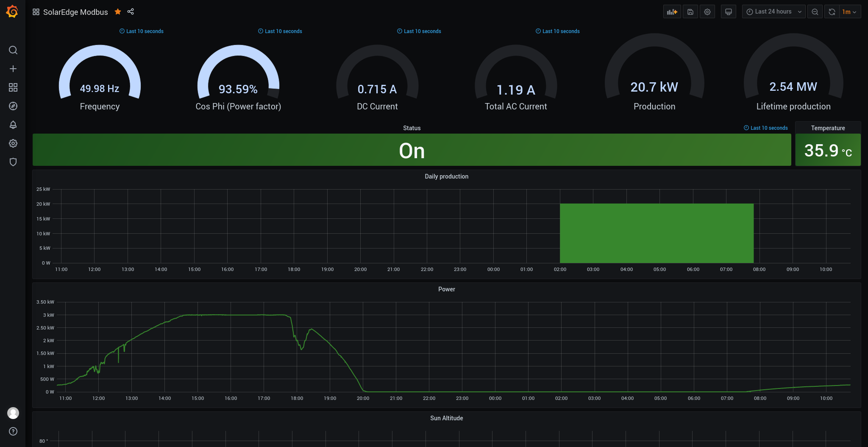868x447 pixels.
Task: Toggle the favorite star for this dashboard
Action: point(118,11)
